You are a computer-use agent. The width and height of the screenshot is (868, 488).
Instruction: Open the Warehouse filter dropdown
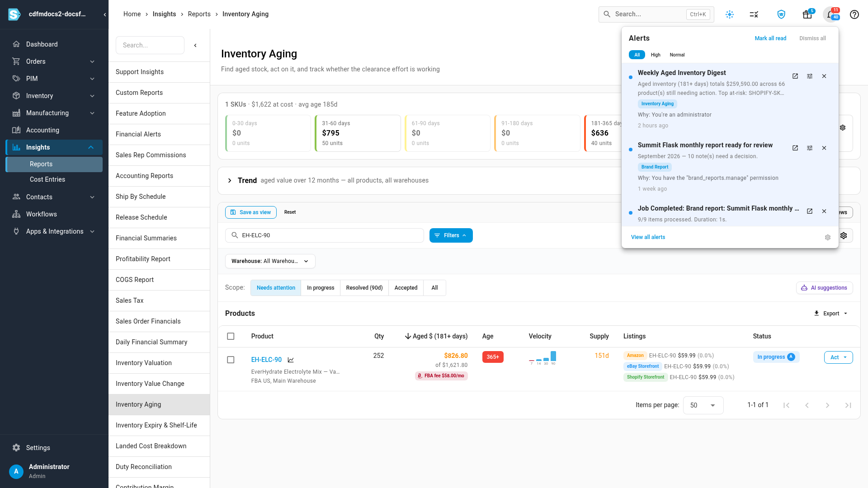pyautogui.click(x=270, y=261)
